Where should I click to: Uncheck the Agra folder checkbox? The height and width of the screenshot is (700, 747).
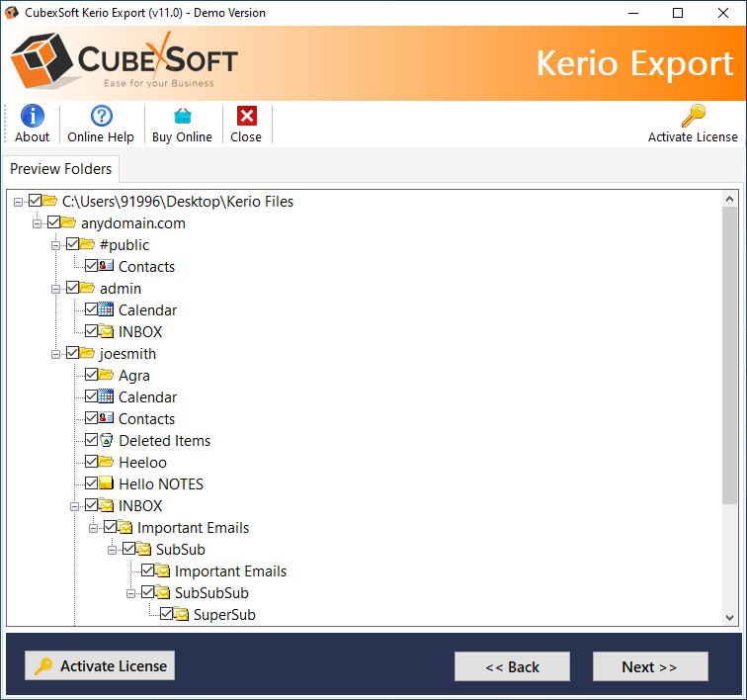click(x=91, y=375)
